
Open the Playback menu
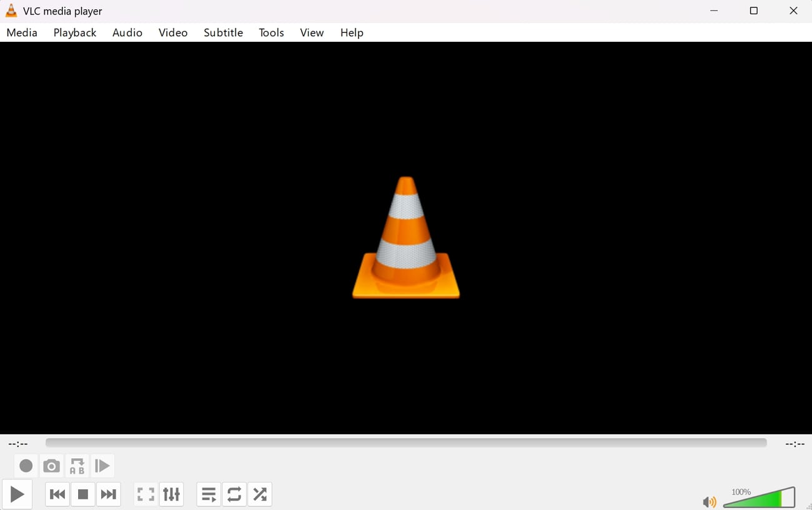tap(75, 32)
